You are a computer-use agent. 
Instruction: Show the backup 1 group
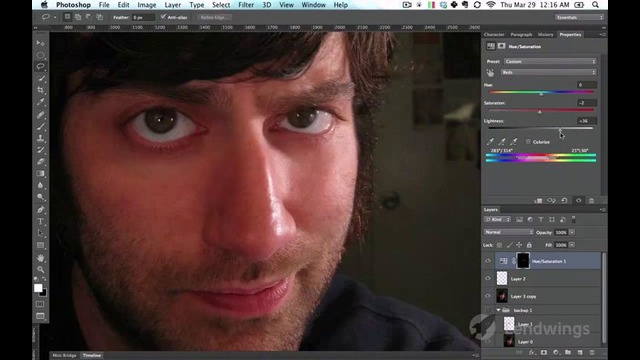click(x=488, y=310)
